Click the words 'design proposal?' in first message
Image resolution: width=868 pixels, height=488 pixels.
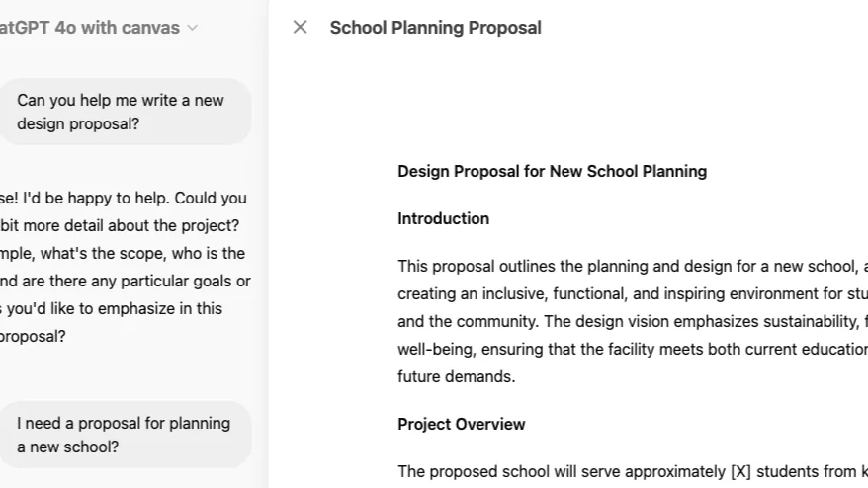coord(78,123)
